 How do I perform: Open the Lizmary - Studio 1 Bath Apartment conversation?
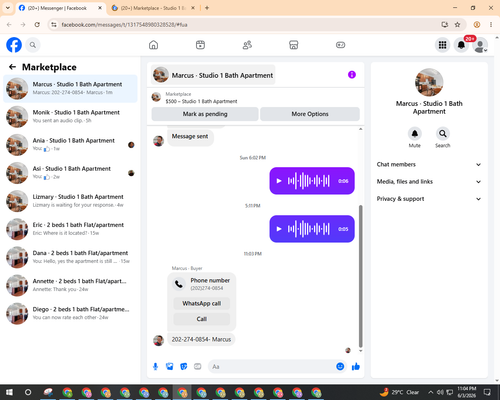pyautogui.click(x=70, y=201)
